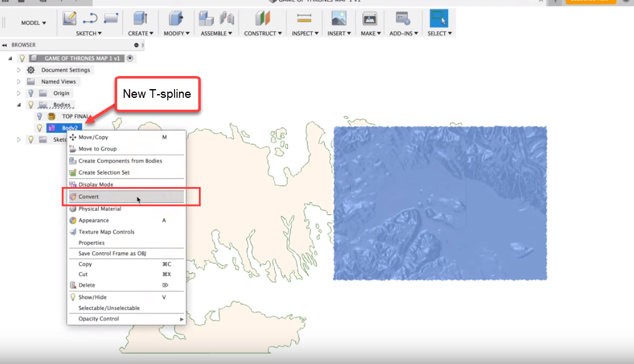The image size is (634, 364).
Task: Choose Delete from the context menu
Action: tap(126, 285)
